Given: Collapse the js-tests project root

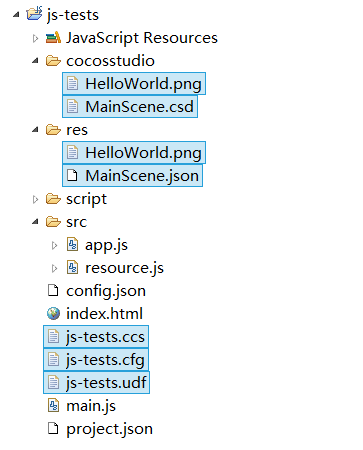Looking at the screenshot, I should (x=16, y=14).
